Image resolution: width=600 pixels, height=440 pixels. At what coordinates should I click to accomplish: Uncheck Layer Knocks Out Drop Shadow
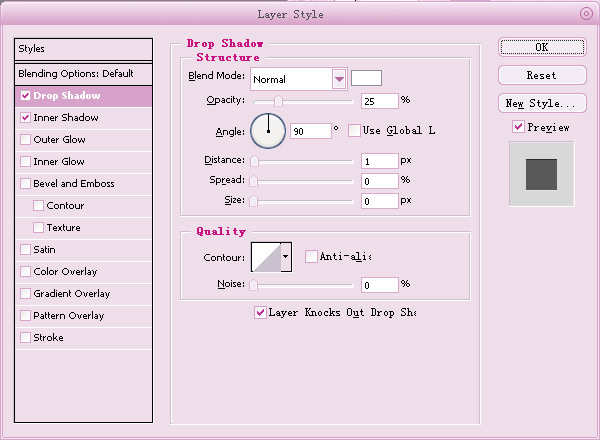(260, 312)
